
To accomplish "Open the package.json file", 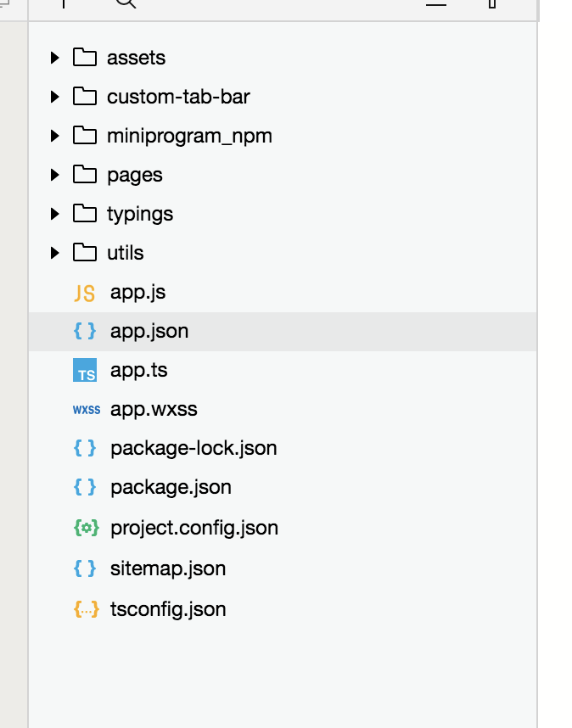I will click(x=283, y=488).
